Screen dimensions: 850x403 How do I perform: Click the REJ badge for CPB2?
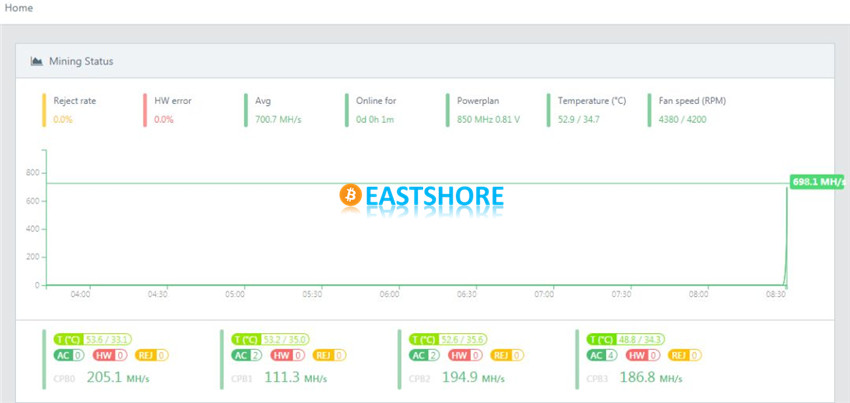tap(507, 356)
